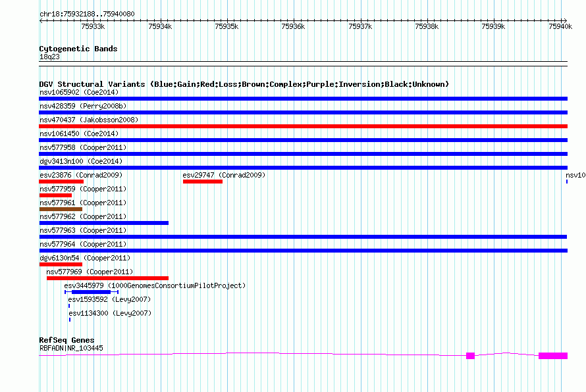This screenshot has width=586, height=392.
Task: Click the nsv577961 (Cooper2011) label
Action: point(83,203)
